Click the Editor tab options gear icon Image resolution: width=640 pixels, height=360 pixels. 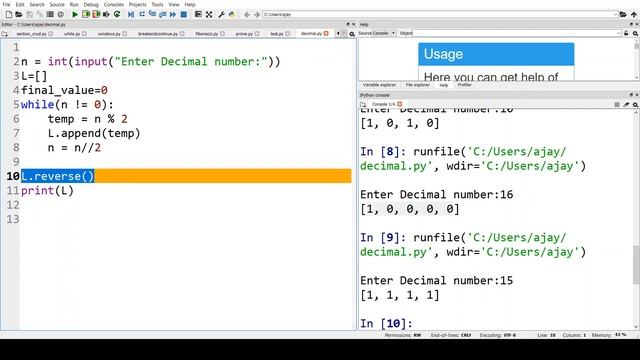[x=352, y=34]
